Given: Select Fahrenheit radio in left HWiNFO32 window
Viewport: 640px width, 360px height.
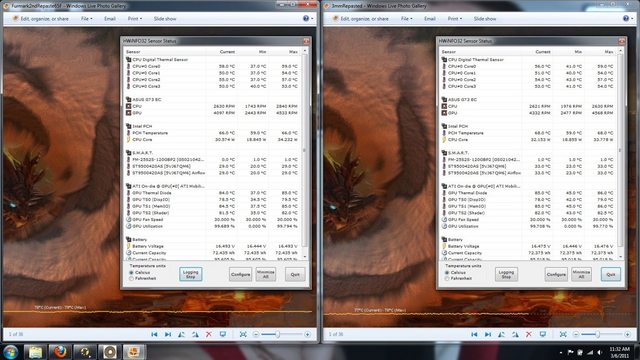Looking at the screenshot, I should click(131, 278).
